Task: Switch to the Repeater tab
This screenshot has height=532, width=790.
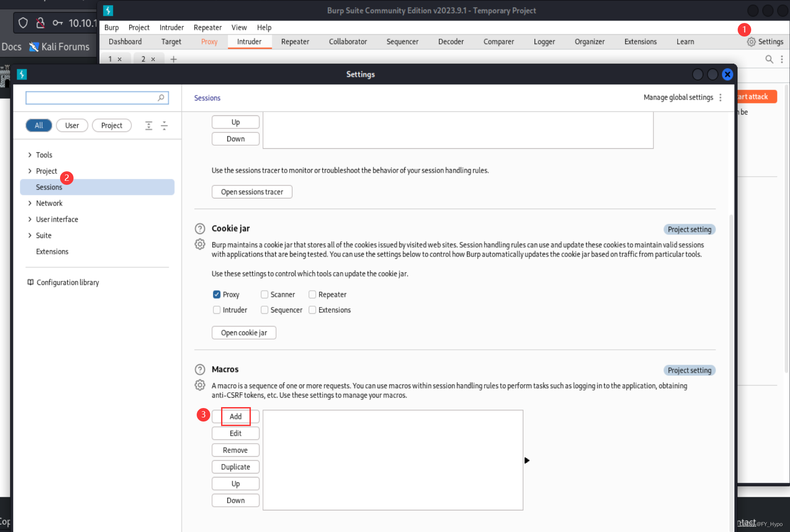Action: pos(295,41)
